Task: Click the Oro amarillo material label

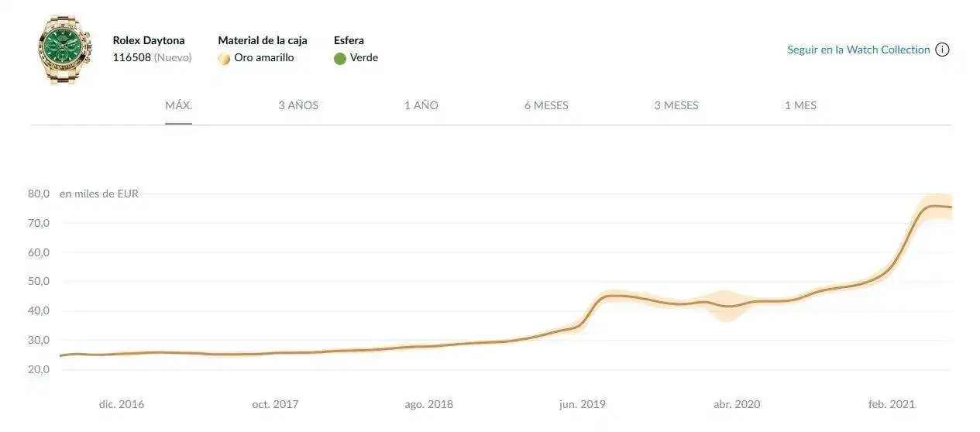Action: (264, 57)
